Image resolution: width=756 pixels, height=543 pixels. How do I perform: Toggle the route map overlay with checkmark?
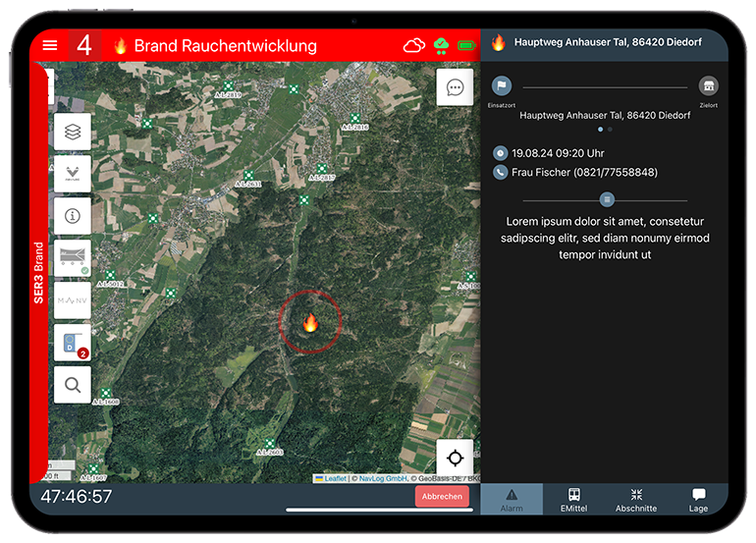[x=73, y=257]
